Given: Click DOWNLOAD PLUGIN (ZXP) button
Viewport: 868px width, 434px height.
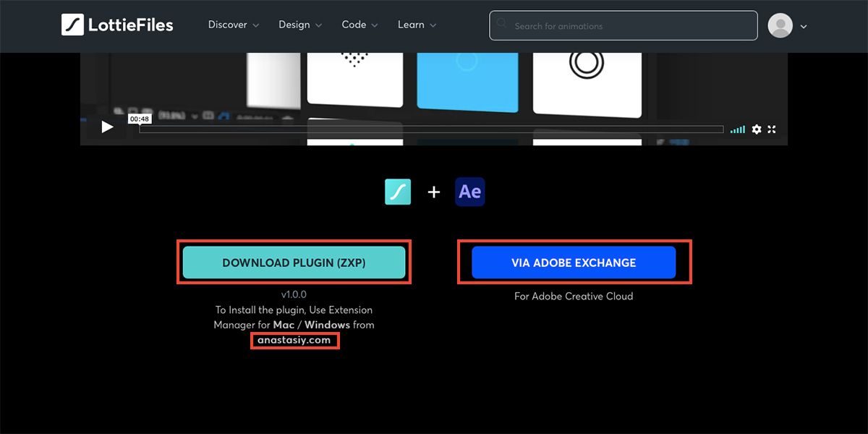Looking at the screenshot, I should click(294, 263).
